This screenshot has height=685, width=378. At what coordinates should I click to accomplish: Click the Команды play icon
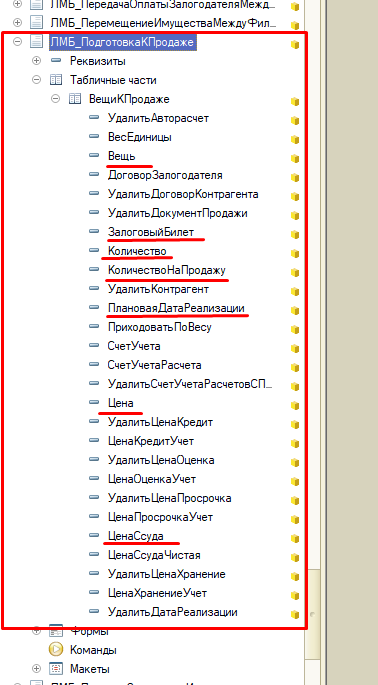click(x=56, y=650)
